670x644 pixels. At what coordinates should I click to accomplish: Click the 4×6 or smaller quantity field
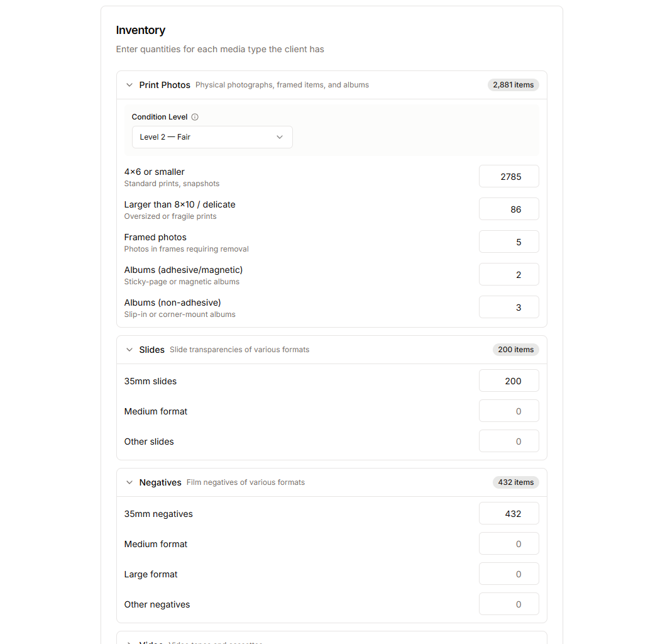[508, 177]
